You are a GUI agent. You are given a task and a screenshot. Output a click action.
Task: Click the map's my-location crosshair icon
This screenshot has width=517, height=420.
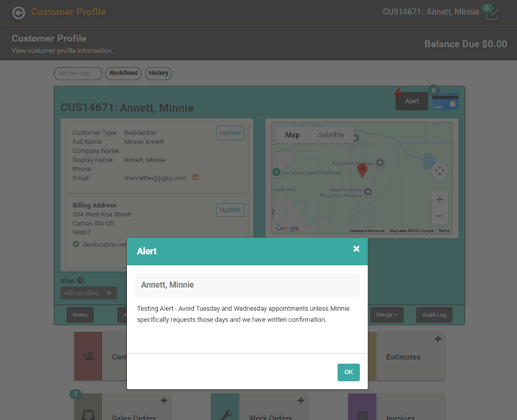440,171
